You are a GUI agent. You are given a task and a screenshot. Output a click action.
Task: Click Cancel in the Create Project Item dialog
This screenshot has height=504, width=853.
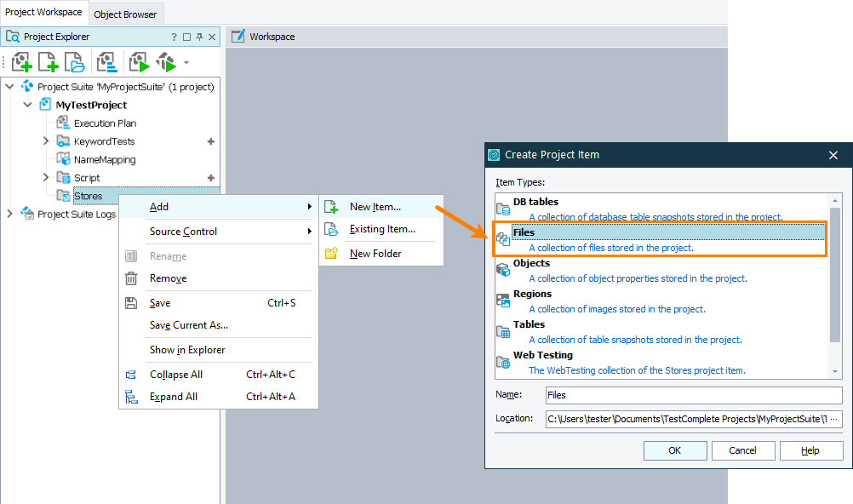pos(742,450)
